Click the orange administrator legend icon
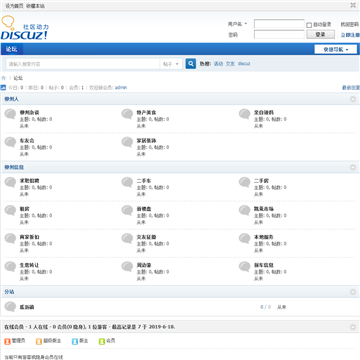360x360 pixels. coord(7,341)
